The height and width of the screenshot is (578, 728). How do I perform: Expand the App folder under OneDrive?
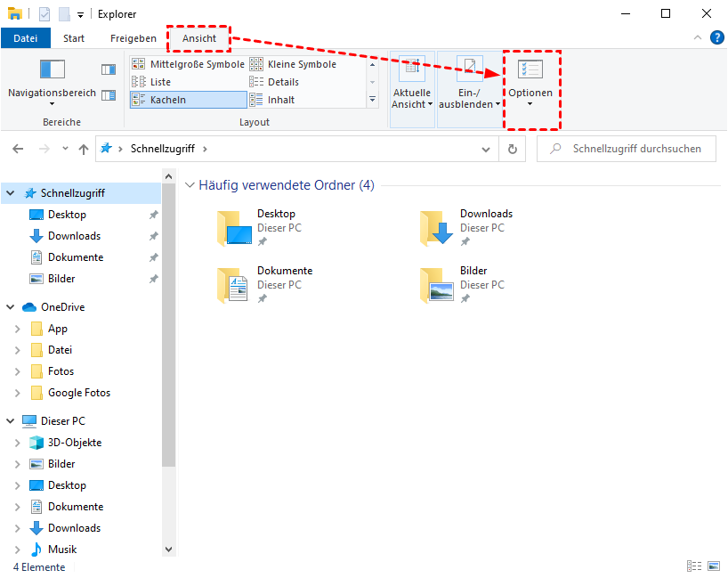click(17, 329)
